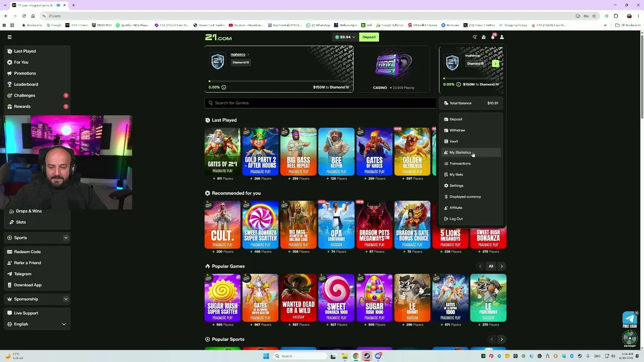The image size is (644, 362).
Task: Select Affiliate in the account menu
Action: pyautogui.click(x=471, y=208)
